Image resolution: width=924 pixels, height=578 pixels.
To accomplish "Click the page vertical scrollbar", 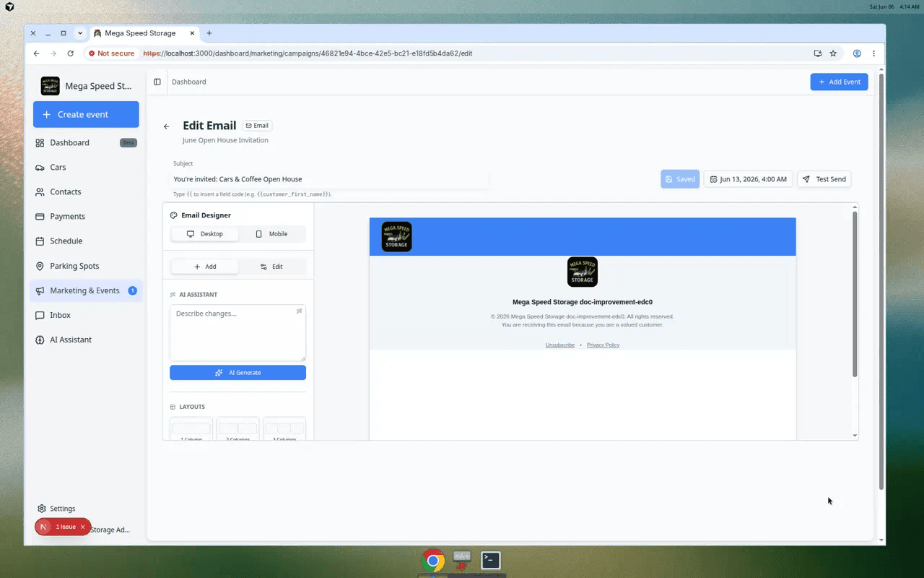I will point(881,282).
